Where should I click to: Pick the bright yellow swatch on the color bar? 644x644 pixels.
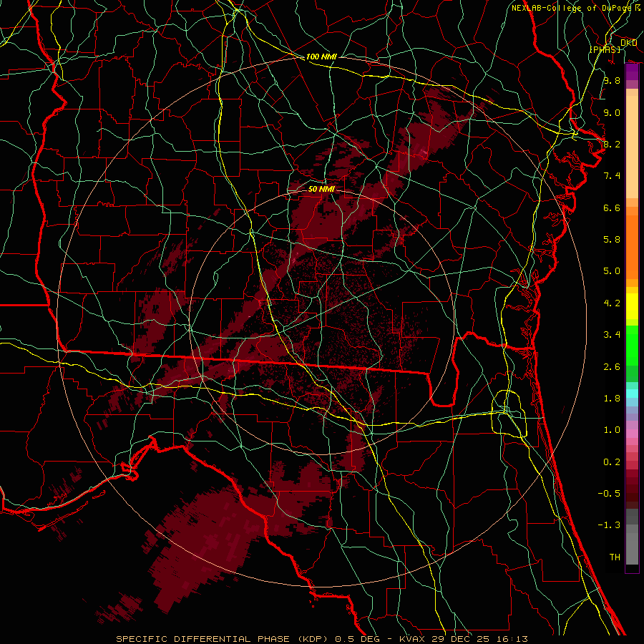pyautogui.click(x=632, y=306)
